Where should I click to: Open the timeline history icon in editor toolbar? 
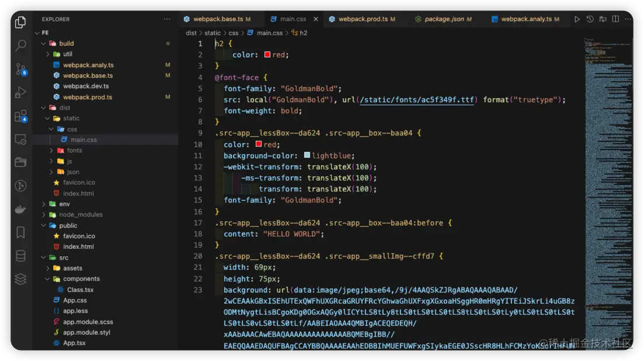590,19
